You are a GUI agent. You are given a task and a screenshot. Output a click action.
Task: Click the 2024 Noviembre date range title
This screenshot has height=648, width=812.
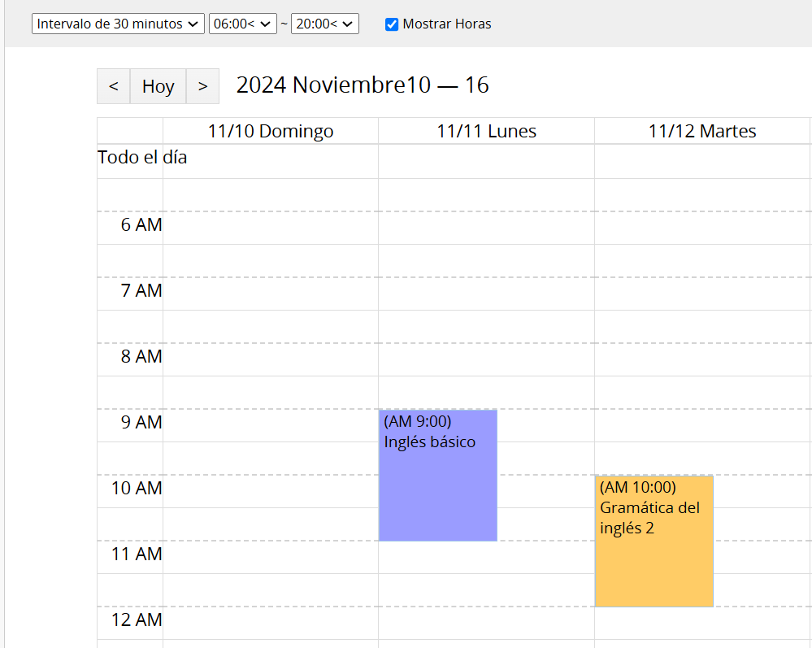coord(363,85)
